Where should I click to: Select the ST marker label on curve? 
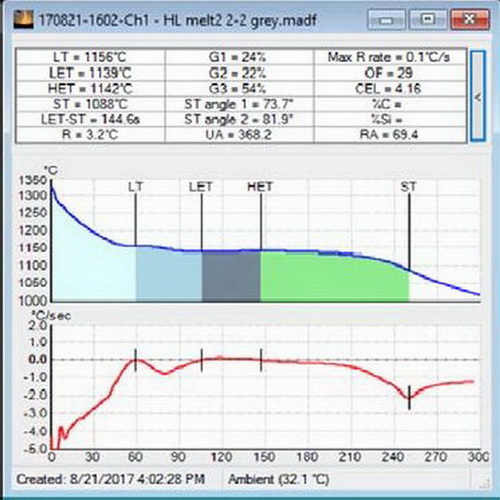409,187
